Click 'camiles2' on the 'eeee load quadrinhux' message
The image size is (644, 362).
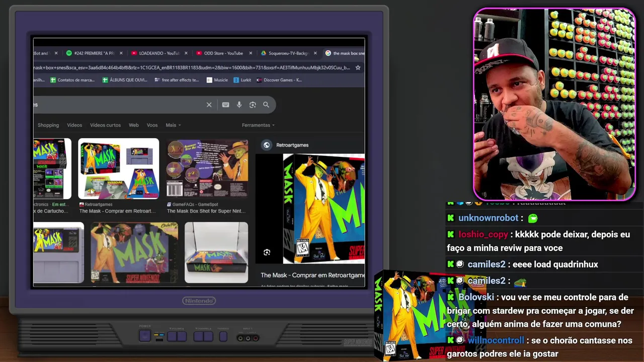tap(487, 264)
